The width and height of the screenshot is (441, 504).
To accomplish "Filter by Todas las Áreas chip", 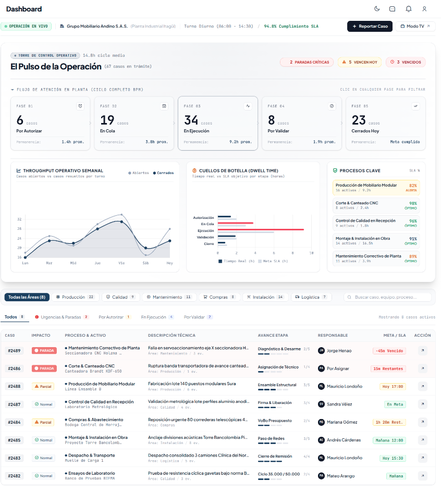I will click(x=27, y=297).
